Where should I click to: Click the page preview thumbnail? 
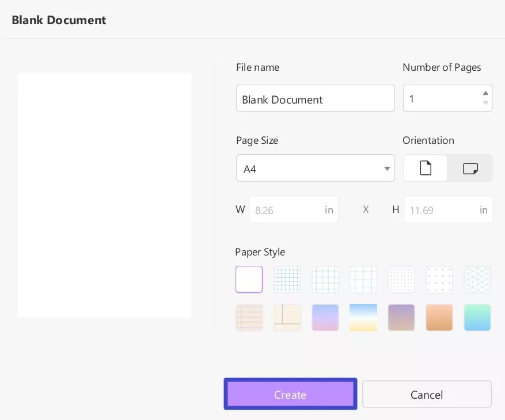click(x=105, y=195)
